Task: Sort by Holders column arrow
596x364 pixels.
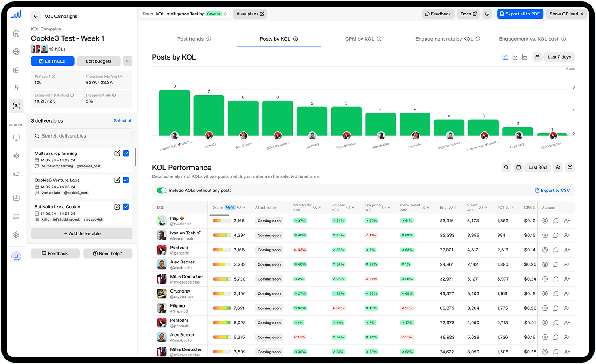Action: [x=354, y=207]
